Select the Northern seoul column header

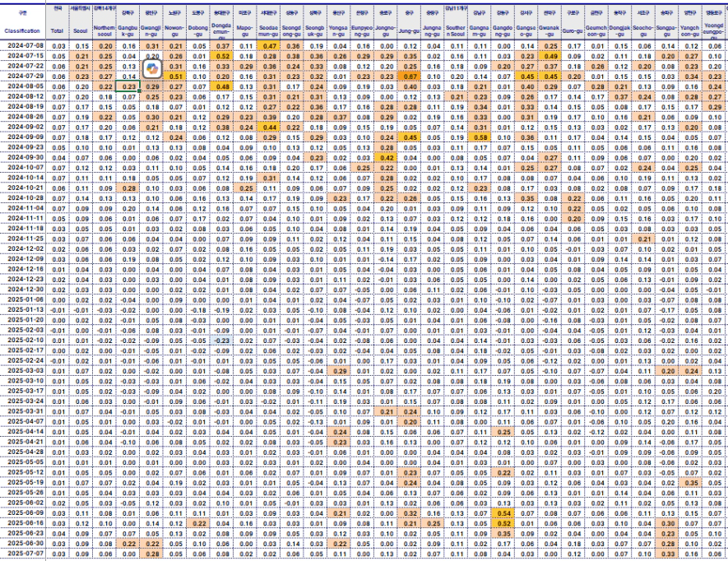104,31
